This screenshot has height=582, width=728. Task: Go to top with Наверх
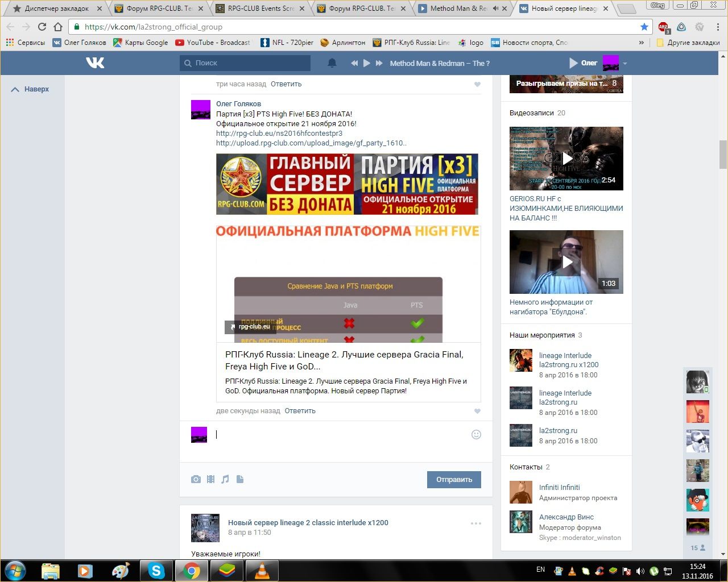pyautogui.click(x=31, y=89)
